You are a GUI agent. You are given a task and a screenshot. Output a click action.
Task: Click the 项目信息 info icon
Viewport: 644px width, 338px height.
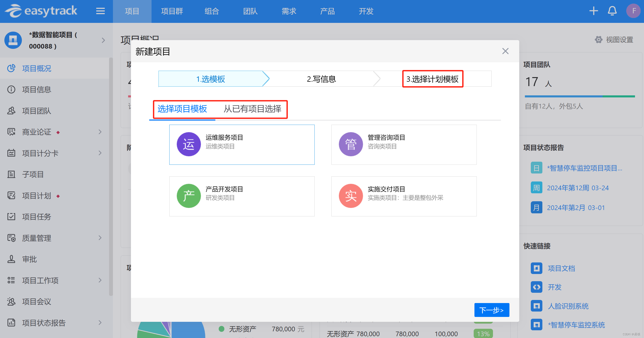pos(11,89)
